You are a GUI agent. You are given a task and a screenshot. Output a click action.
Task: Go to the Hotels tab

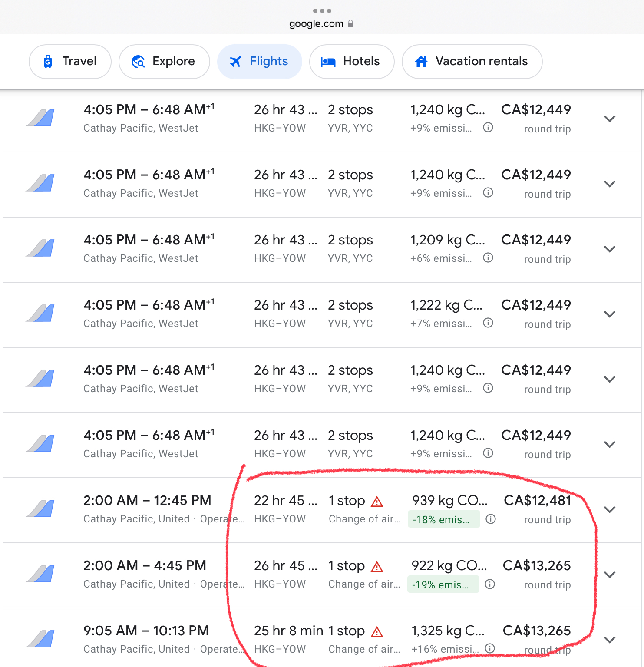(x=352, y=62)
